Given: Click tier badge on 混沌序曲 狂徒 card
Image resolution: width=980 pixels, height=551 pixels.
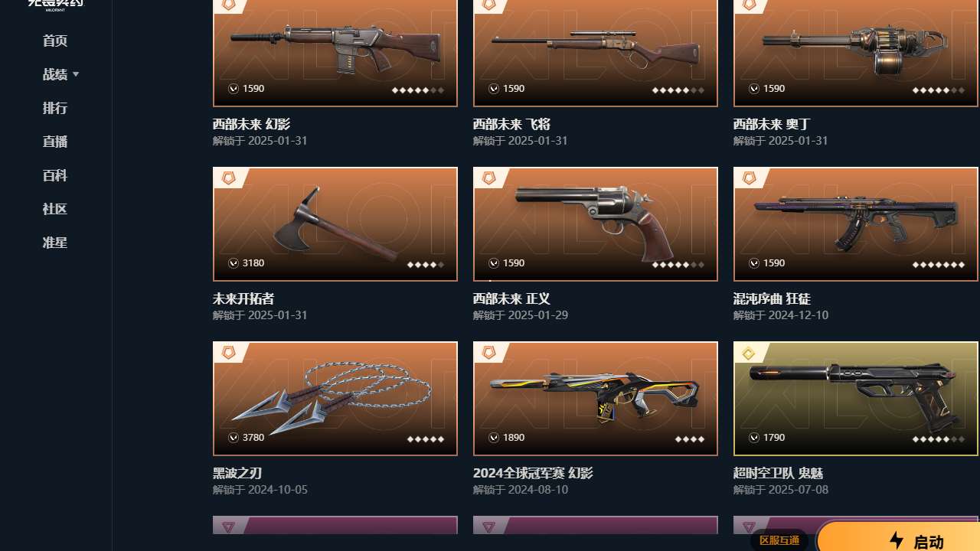Looking at the screenshot, I should coord(749,178).
